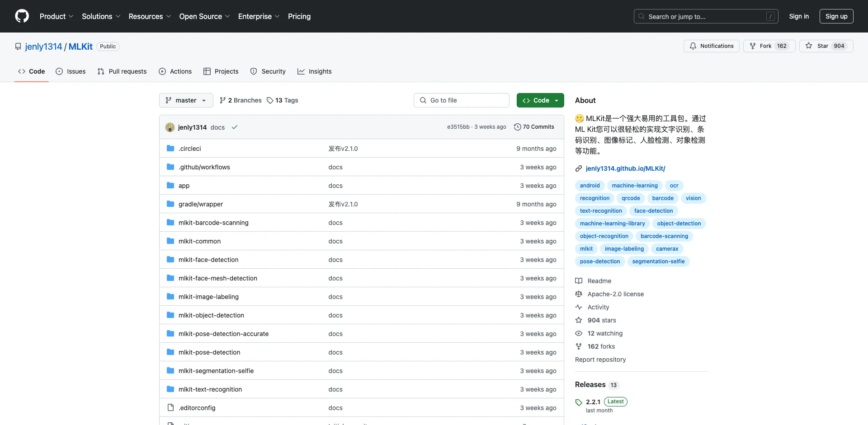868x425 pixels.
Task: Click the .circleci folder icon
Action: click(x=170, y=149)
